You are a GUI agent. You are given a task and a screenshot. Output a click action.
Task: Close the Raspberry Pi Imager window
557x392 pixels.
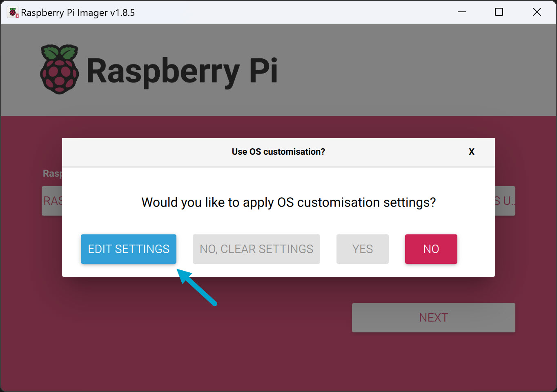click(537, 12)
